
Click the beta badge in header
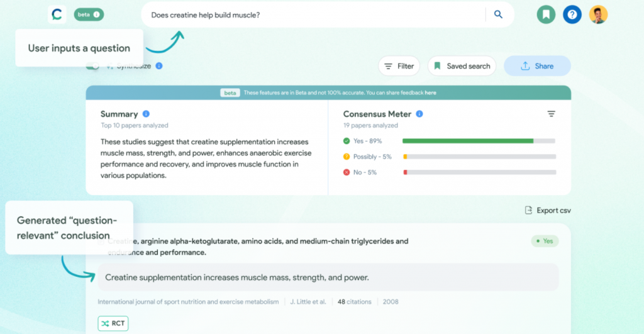pyautogui.click(x=89, y=14)
